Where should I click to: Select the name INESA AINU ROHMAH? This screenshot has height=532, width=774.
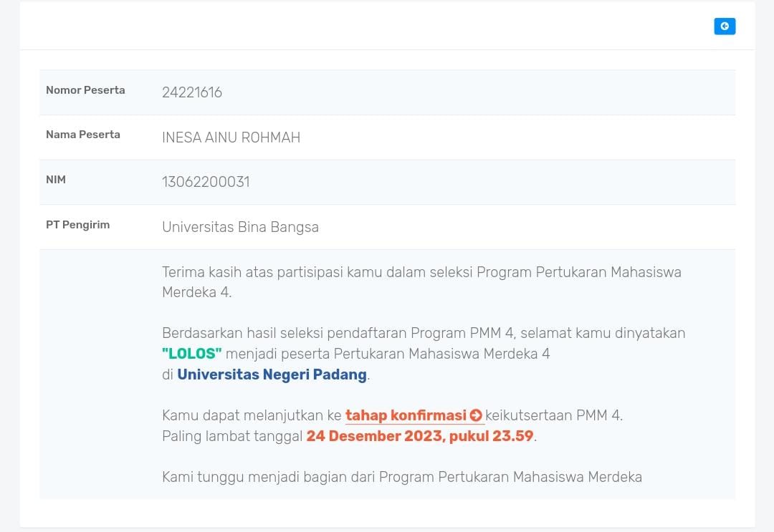[x=231, y=137]
